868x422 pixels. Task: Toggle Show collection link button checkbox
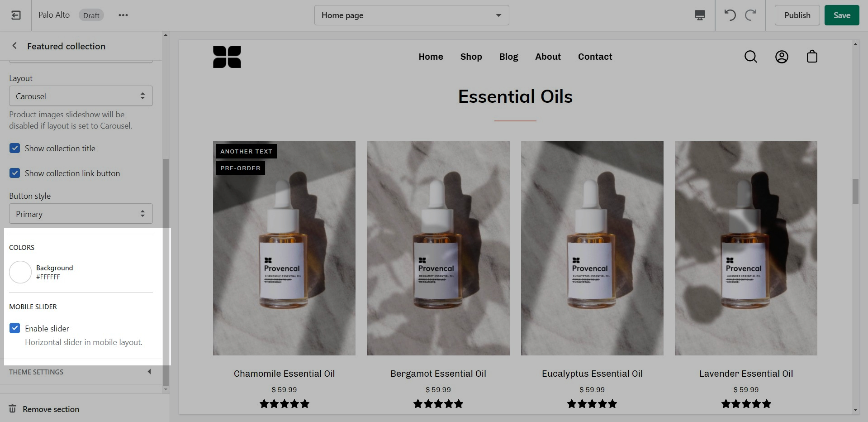point(15,173)
